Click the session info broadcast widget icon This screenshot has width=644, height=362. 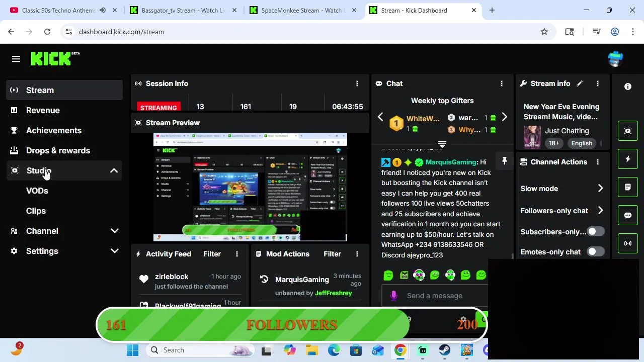(628, 243)
